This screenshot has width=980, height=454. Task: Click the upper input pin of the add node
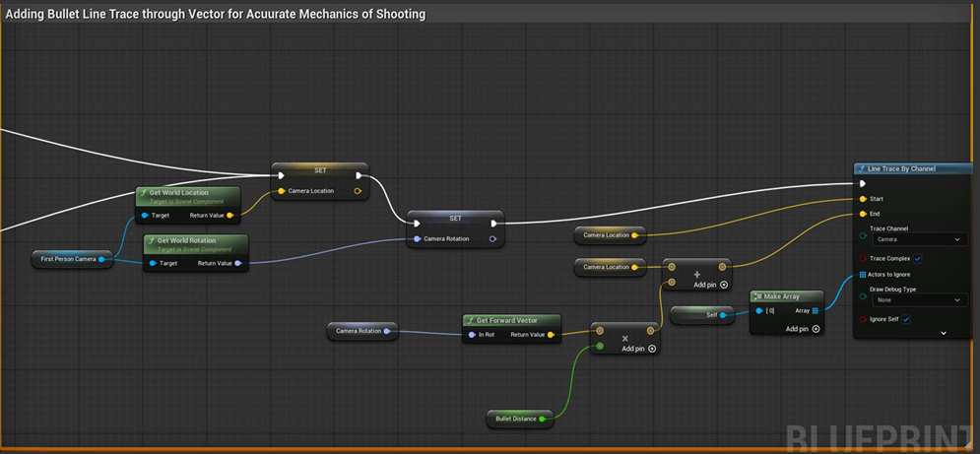(672, 267)
